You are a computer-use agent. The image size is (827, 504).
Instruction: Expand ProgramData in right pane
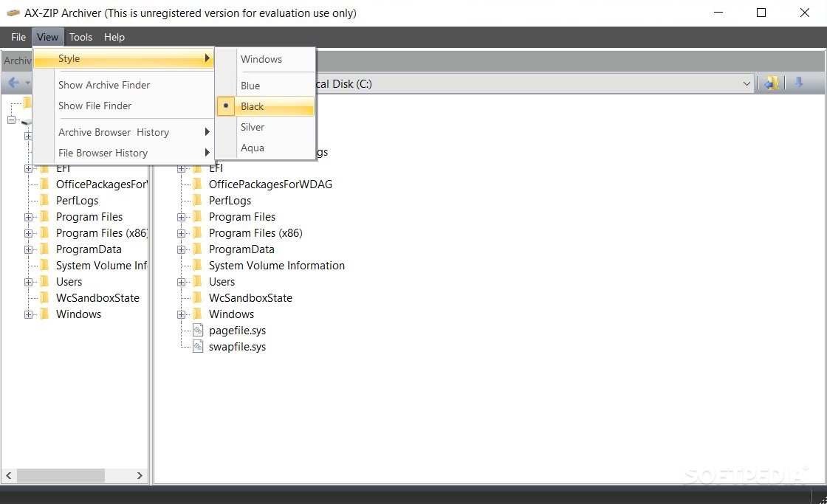pyautogui.click(x=181, y=250)
